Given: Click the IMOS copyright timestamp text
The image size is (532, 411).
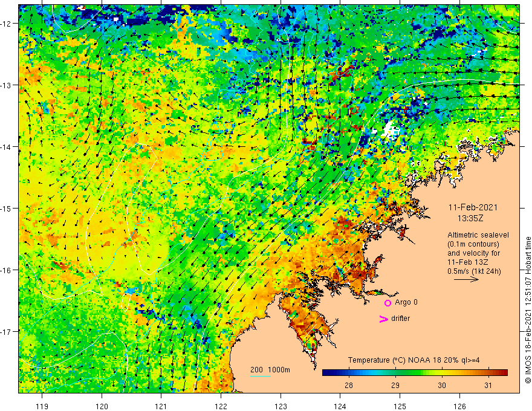Looking at the screenshot, I should pos(528,310).
